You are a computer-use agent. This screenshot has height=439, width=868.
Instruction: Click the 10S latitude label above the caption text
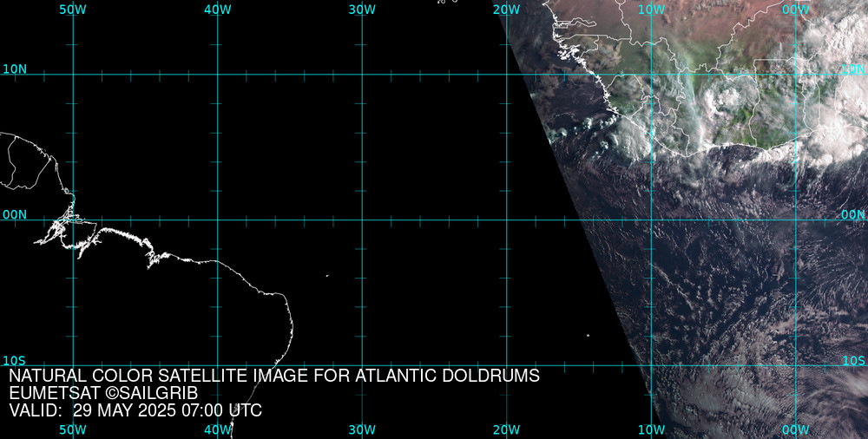tap(15, 361)
